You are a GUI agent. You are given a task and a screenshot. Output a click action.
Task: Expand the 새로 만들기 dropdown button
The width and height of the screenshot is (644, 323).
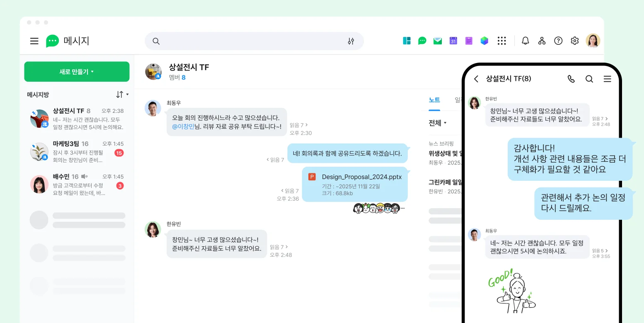pos(77,72)
